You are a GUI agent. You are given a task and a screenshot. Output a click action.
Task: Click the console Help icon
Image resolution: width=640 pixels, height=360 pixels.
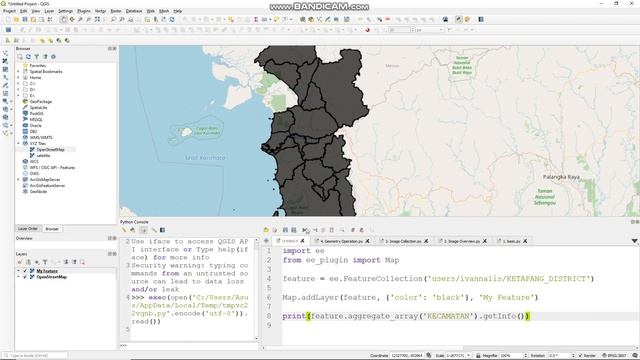pyautogui.click(x=162, y=230)
